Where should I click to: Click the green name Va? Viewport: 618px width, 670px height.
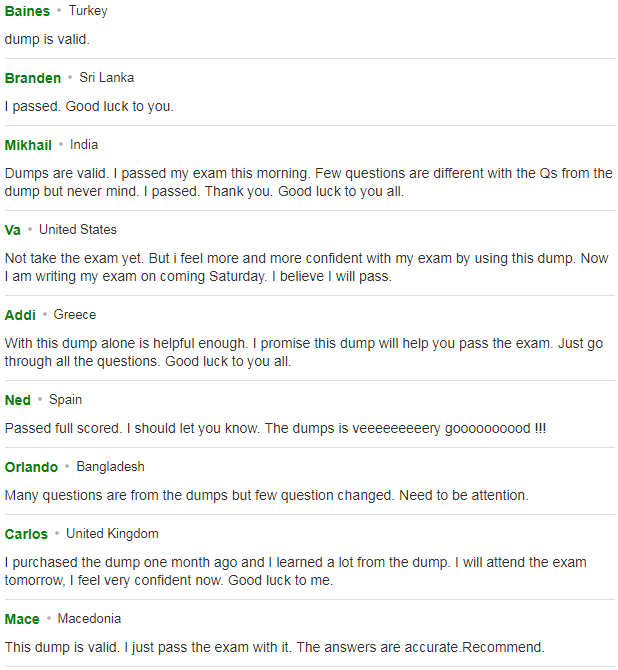click(12, 230)
